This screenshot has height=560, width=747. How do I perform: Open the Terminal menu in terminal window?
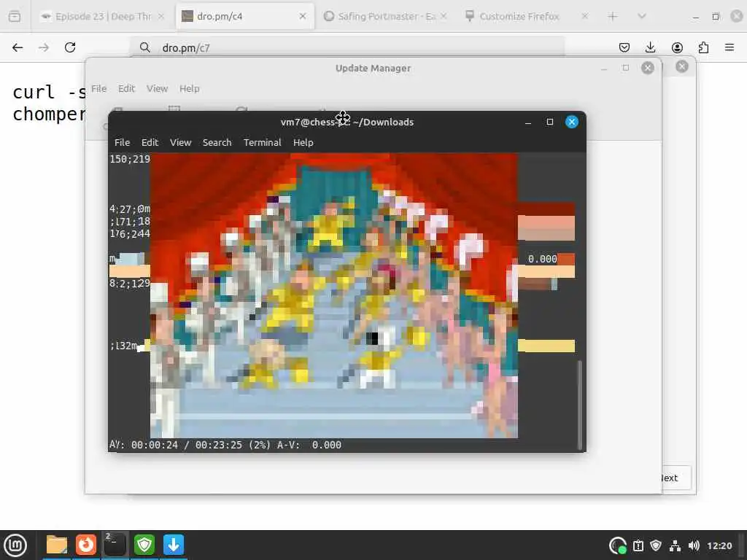[x=262, y=142]
